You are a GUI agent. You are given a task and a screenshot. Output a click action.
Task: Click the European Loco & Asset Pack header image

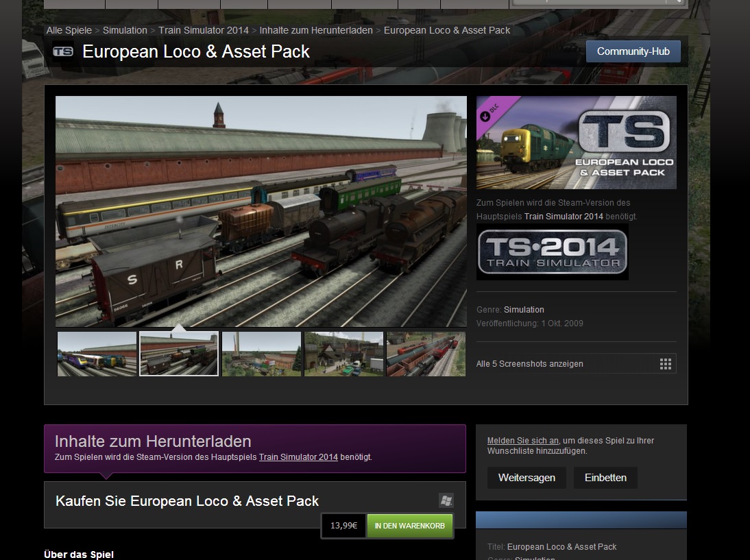tap(577, 143)
